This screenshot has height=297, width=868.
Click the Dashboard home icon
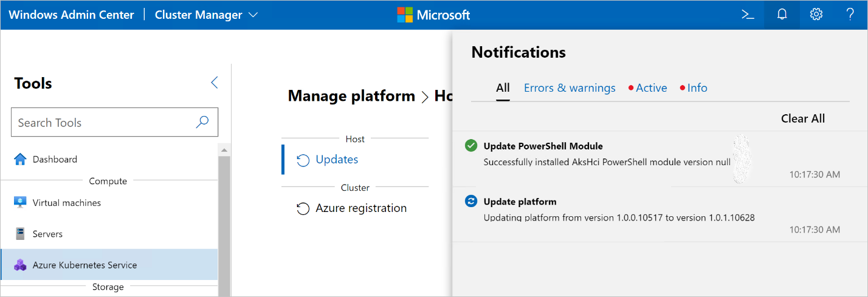coord(20,159)
